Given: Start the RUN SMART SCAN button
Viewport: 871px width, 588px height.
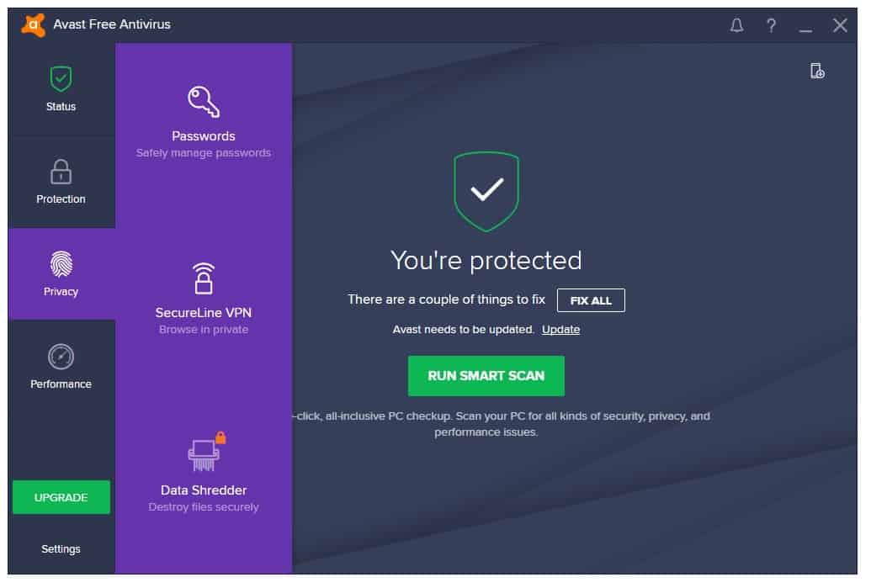Looking at the screenshot, I should pyautogui.click(x=486, y=376).
